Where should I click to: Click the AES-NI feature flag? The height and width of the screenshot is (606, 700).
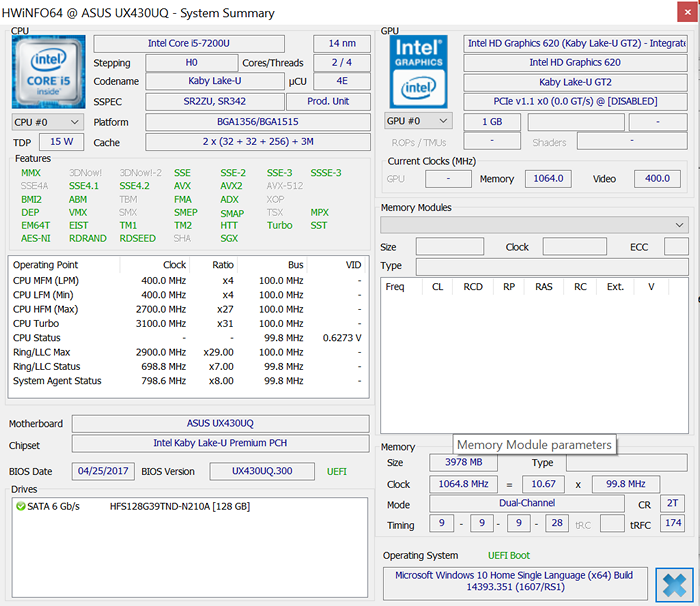[36, 238]
